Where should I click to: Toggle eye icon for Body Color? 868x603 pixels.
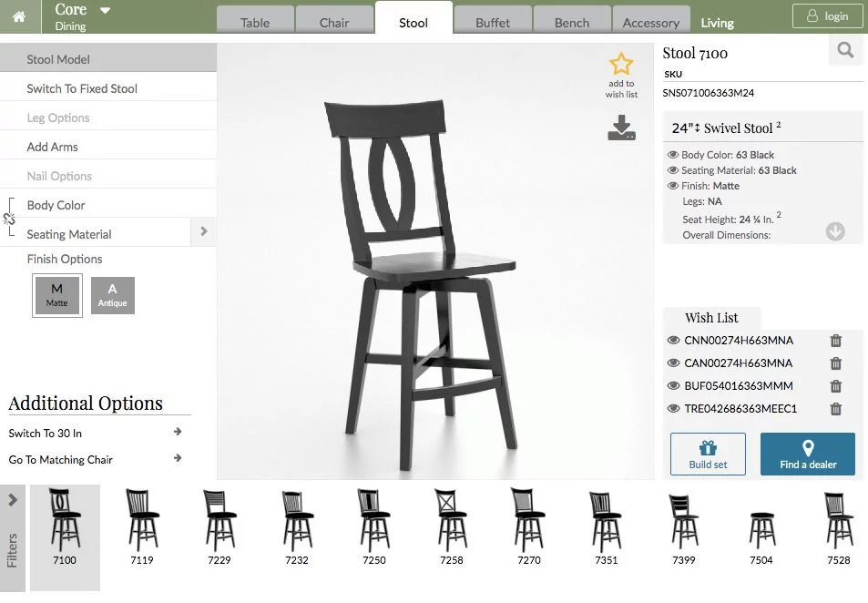[673, 155]
